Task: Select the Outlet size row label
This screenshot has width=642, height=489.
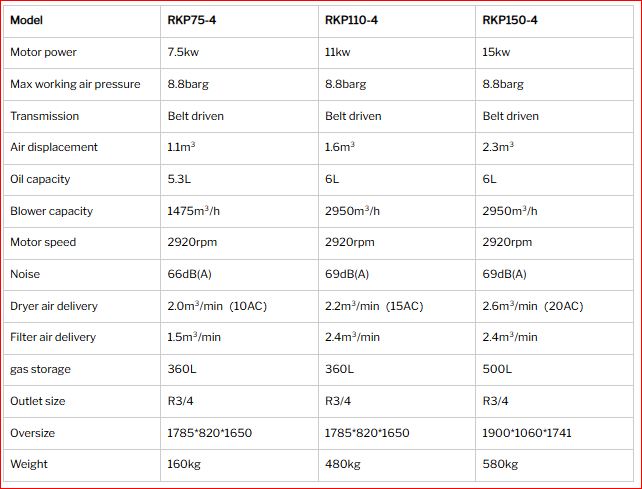Action: click(38, 401)
